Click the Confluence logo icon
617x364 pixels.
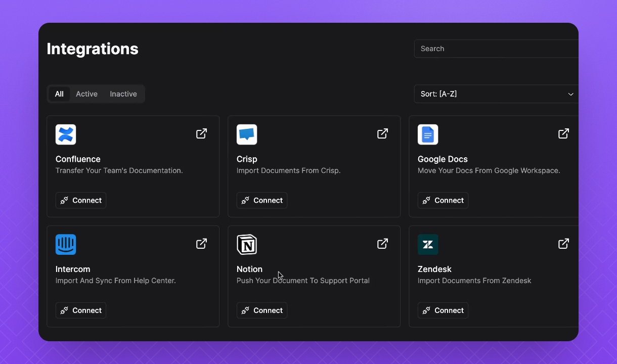(x=66, y=134)
